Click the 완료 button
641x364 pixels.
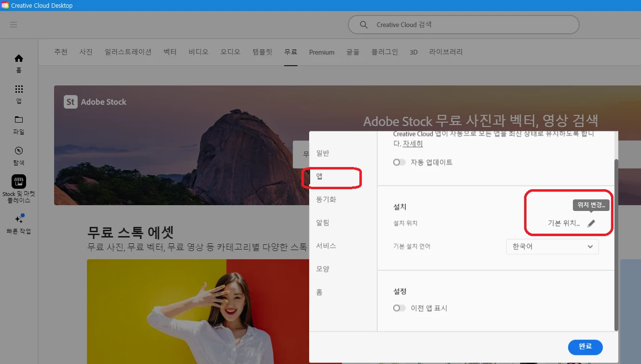[585, 347]
